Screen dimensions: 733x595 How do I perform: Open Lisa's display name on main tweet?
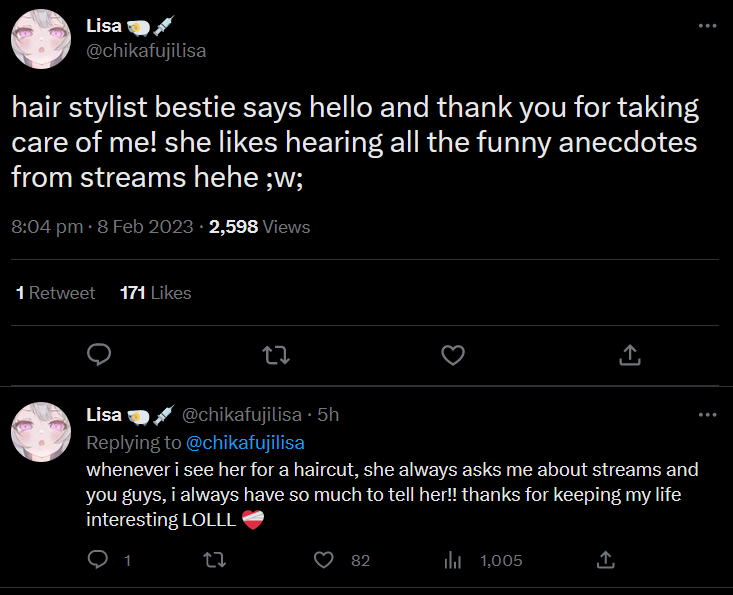coord(105,27)
